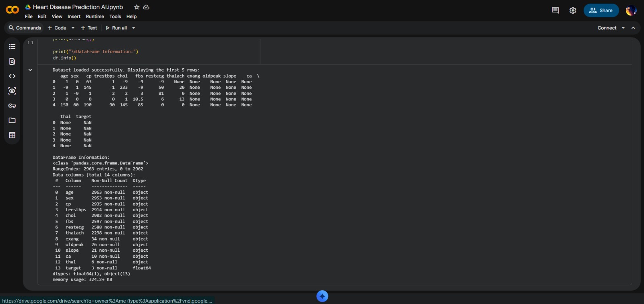The height and width of the screenshot is (304, 644).
Task: Click the Gemini sparkle button
Action: (x=322, y=296)
